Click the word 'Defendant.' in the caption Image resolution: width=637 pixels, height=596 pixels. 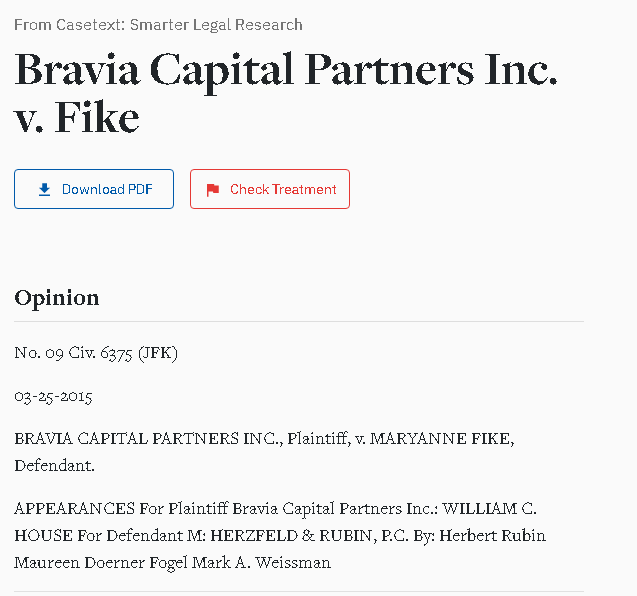(x=54, y=466)
